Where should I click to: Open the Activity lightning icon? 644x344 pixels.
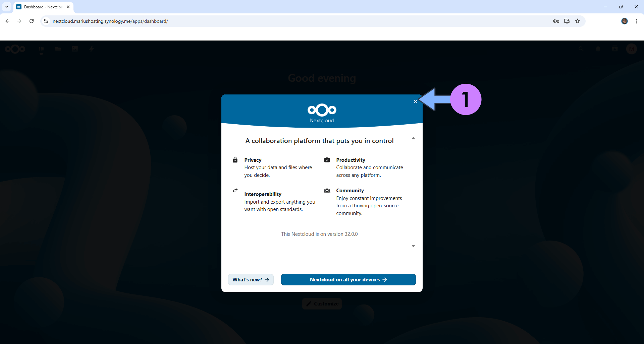coord(92,49)
